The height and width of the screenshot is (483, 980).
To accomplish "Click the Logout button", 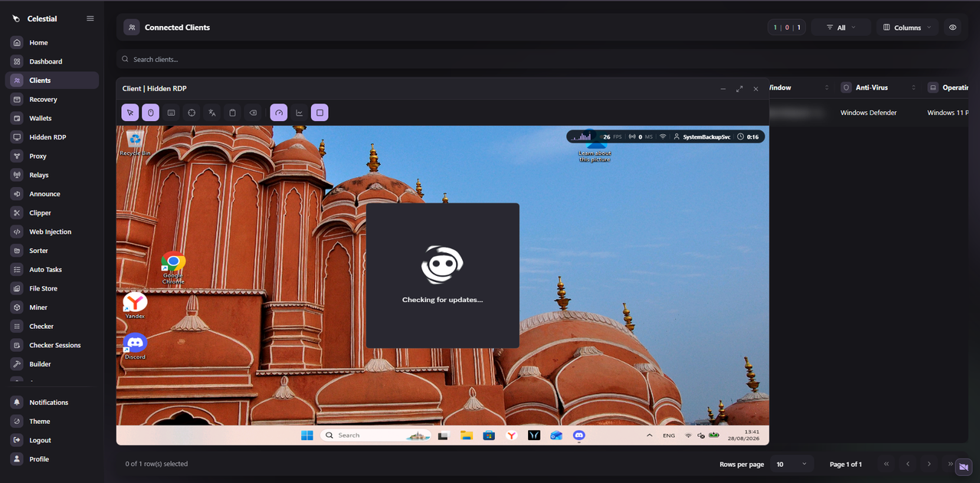I will tap(52, 440).
